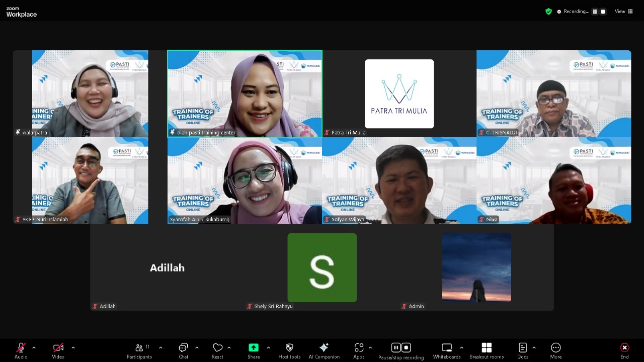Open the React emoji menu
The image size is (644, 362).
217,350
